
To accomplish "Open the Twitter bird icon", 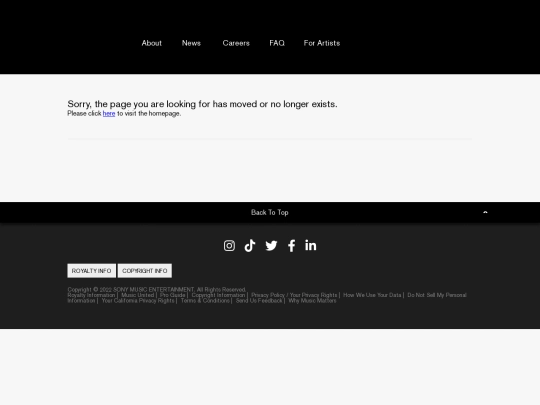I will click(271, 246).
